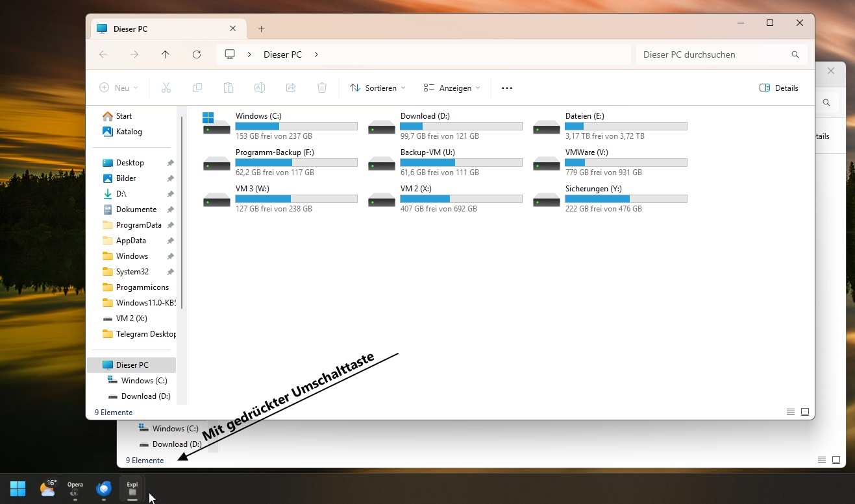Click the Delete trash icon

322,88
